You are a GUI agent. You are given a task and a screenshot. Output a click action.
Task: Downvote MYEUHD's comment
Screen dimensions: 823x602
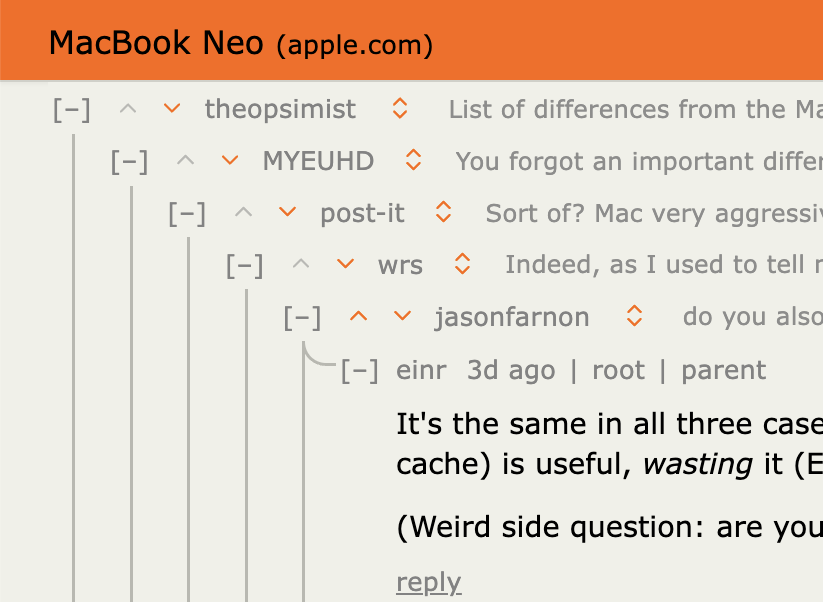(x=229, y=162)
